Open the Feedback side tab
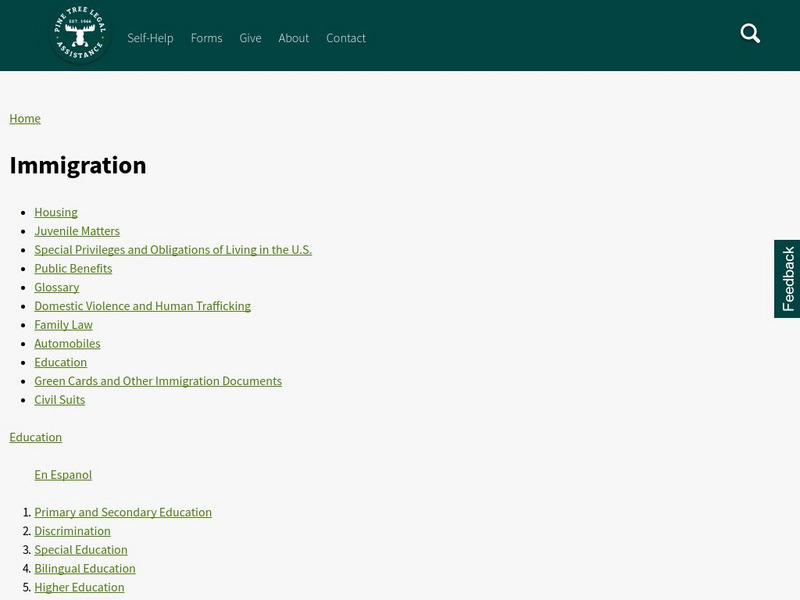This screenshot has width=800, height=600. click(x=787, y=279)
